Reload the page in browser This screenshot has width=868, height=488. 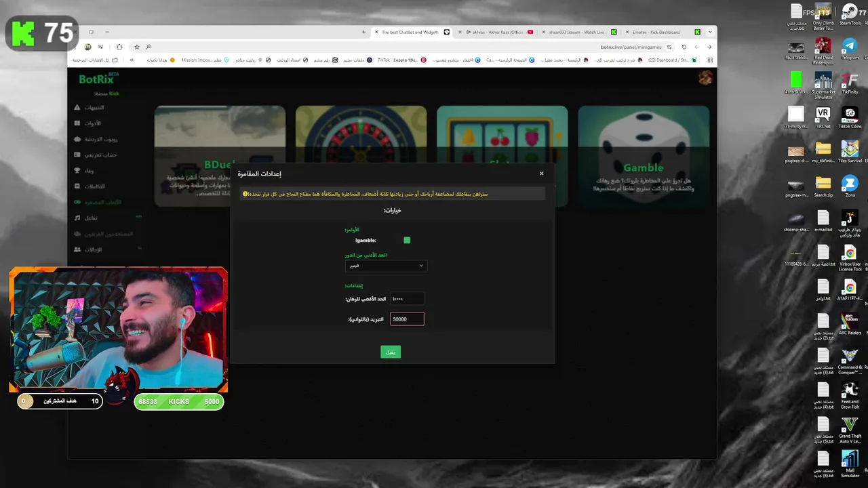[x=684, y=47]
